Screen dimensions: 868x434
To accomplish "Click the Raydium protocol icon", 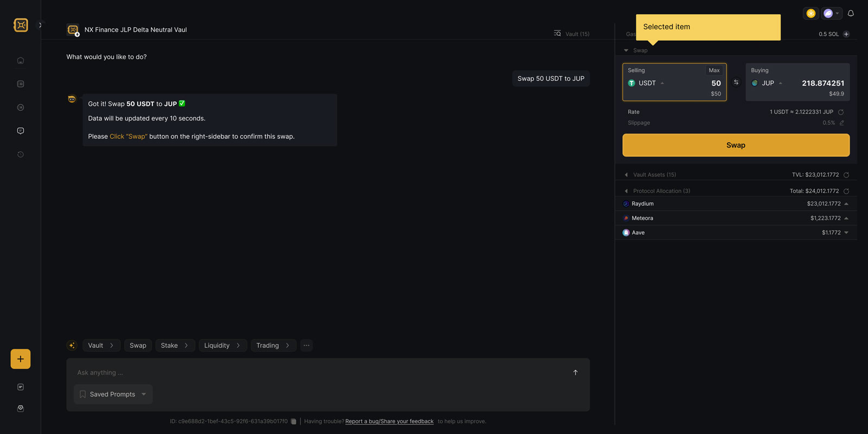I will click(626, 204).
